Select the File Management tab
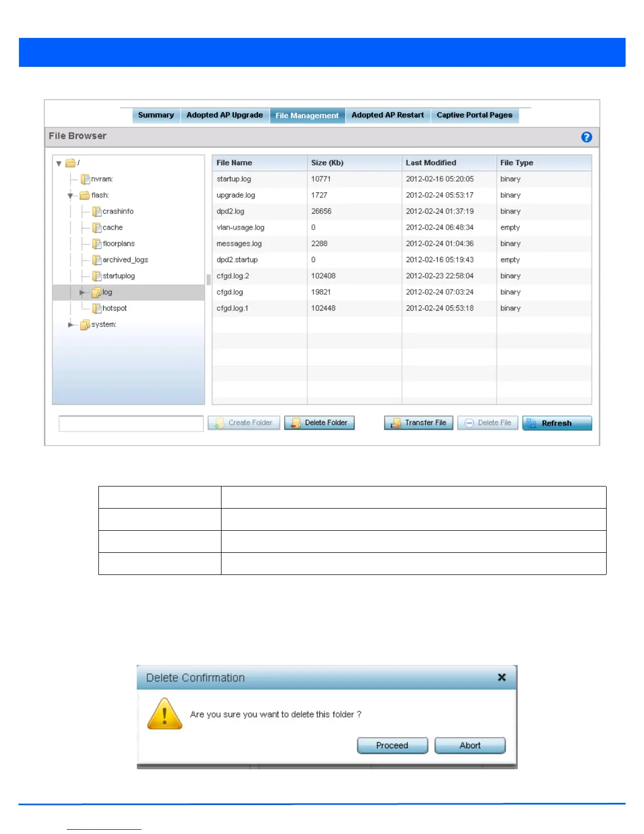The image size is (644, 834). pyautogui.click(x=307, y=116)
